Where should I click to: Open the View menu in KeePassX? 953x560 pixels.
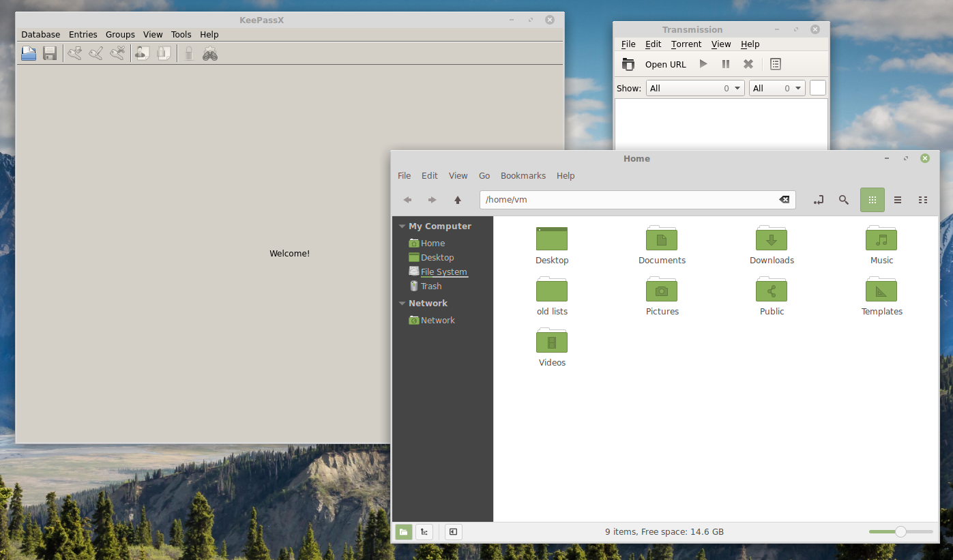point(153,35)
